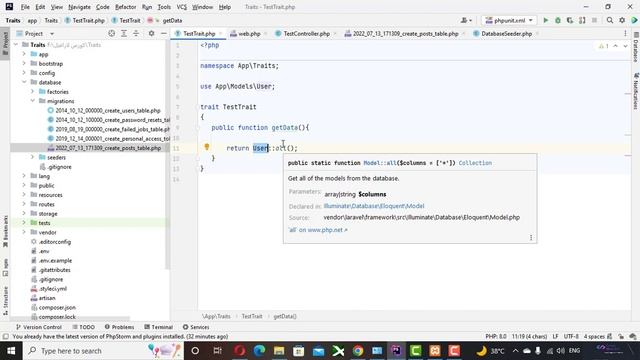This screenshot has width=640, height=360.
Task: Click the yellow lightbulb intention icon
Action: coord(207,147)
